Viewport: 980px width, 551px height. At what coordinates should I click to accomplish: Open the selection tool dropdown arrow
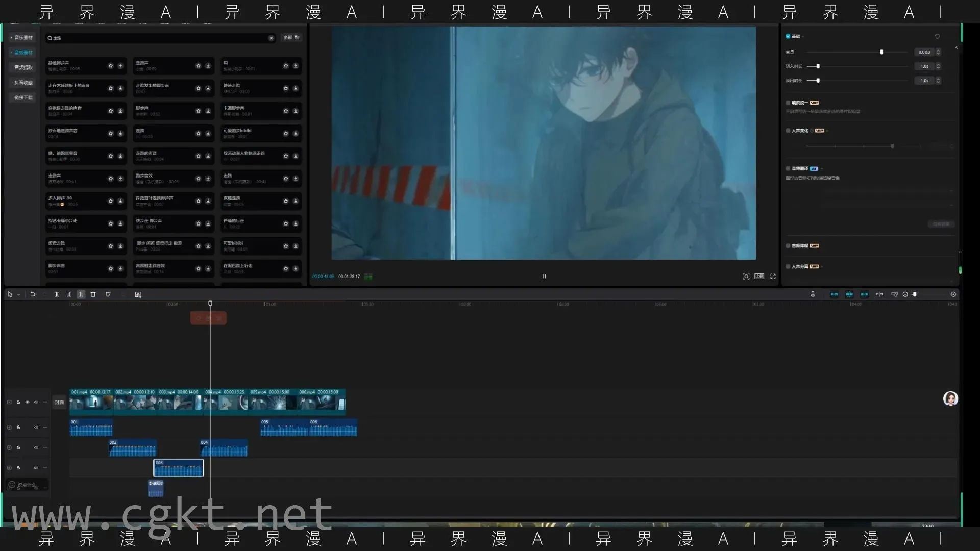click(18, 294)
